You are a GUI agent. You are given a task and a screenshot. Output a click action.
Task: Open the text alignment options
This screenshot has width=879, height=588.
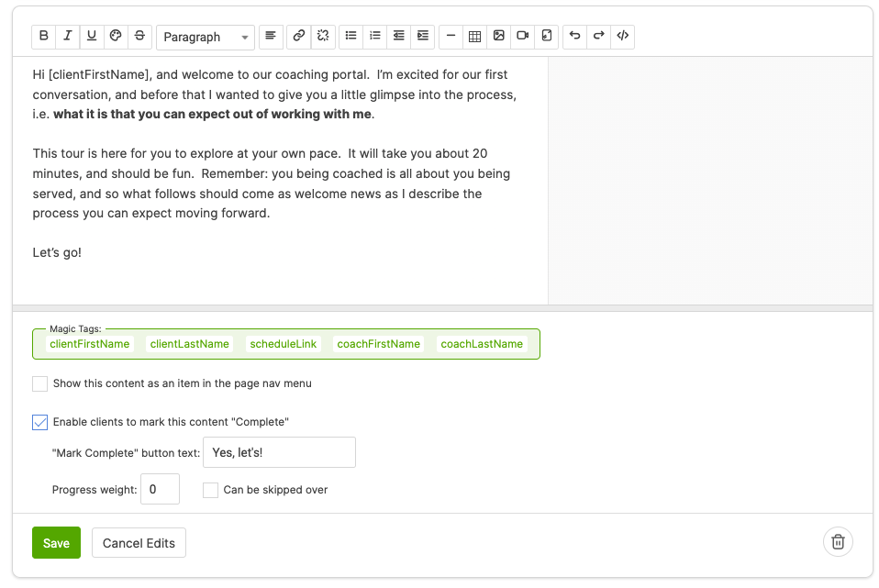pos(271,36)
